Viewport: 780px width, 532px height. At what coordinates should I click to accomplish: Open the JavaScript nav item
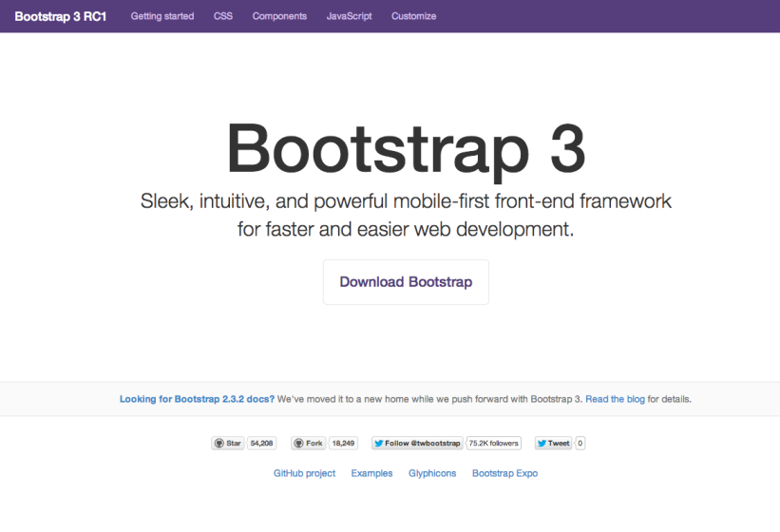pos(350,16)
